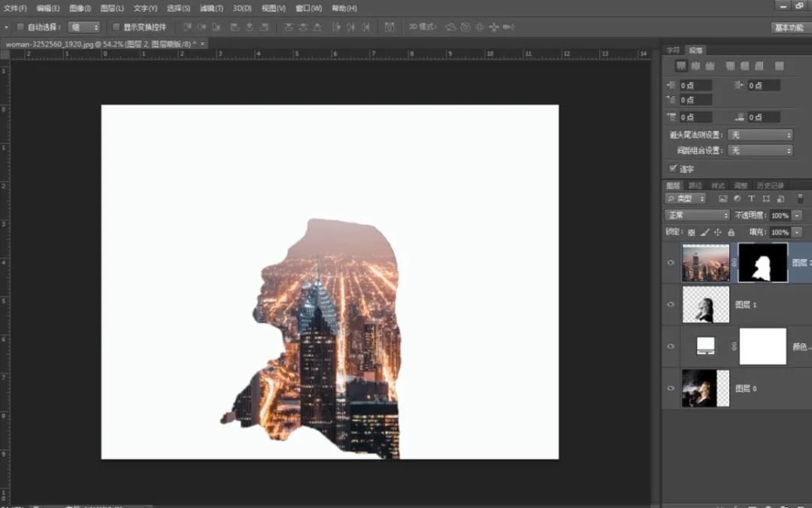This screenshot has height=508, width=812.
Task: Open the 间距组合设置 dropdown
Action: click(x=760, y=150)
